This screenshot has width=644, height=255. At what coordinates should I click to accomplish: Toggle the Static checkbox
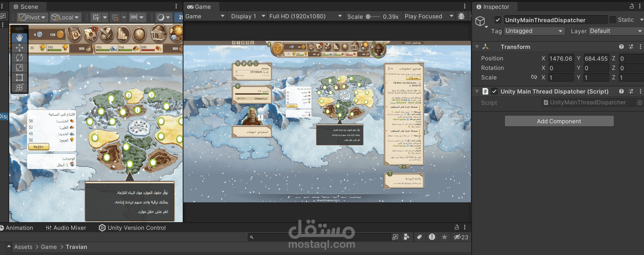pyautogui.click(x=613, y=20)
